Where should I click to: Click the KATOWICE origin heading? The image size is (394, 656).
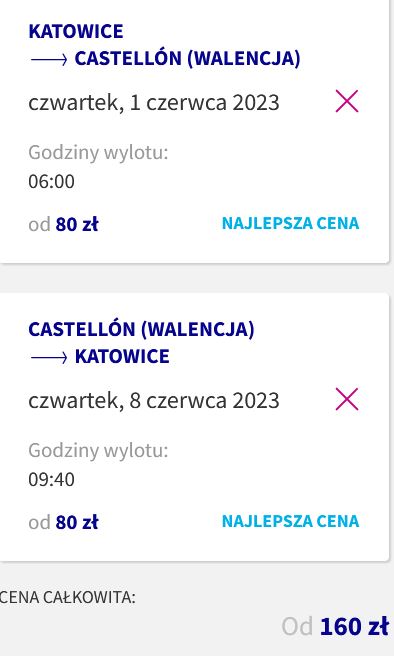76,31
